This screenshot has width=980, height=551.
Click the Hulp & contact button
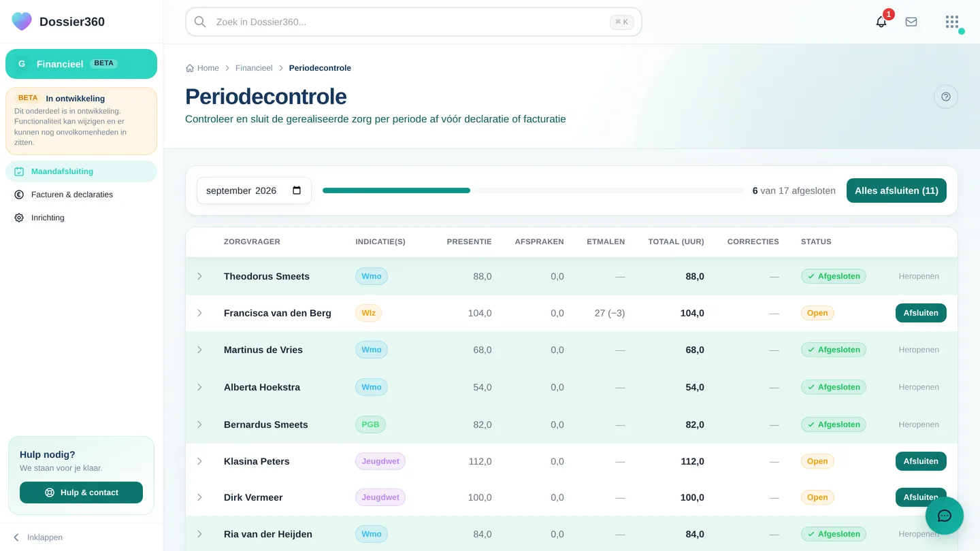click(81, 492)
